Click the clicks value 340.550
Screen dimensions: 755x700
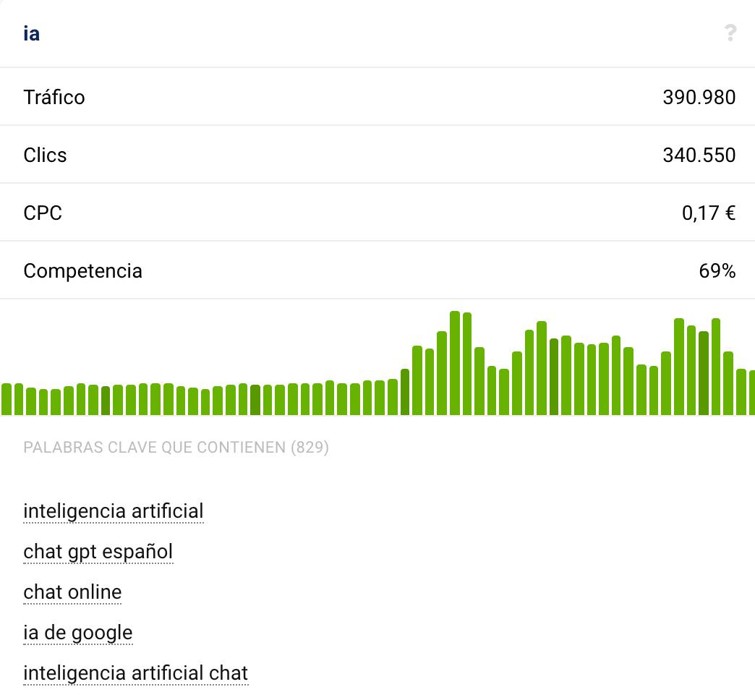click(699, 155)
